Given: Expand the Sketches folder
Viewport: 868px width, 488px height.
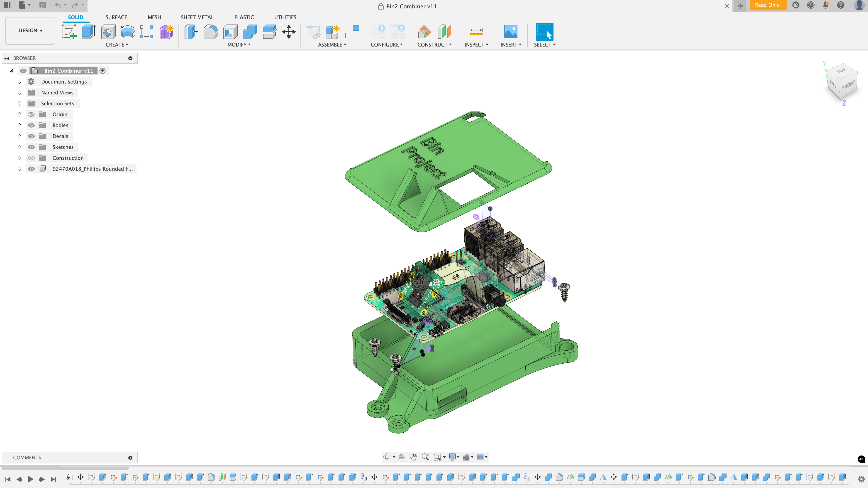Looking at the screenshot, I should coord(20,147).
